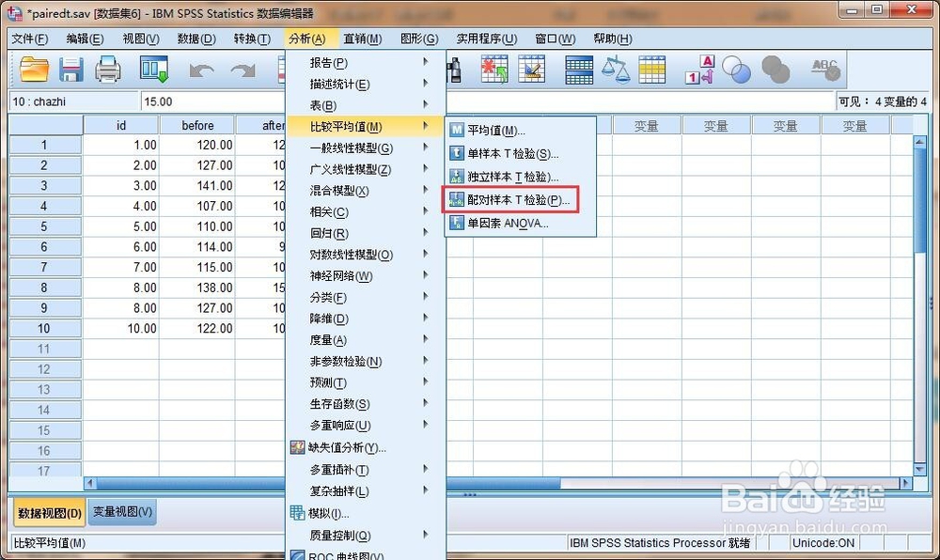Open the 图形(G) menu
Viewport: 940px width, 560px height.
coord(419,39)
